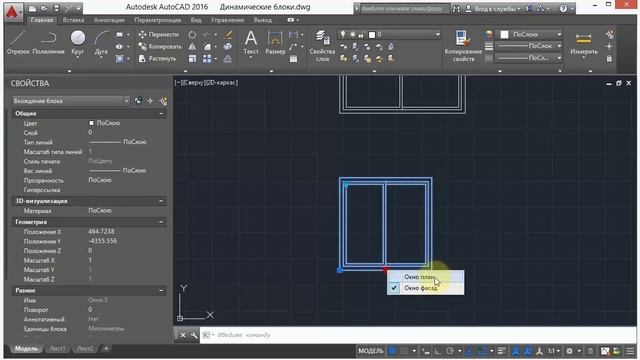Select the Array tool icon
The image size is (640, 360).
207,59
